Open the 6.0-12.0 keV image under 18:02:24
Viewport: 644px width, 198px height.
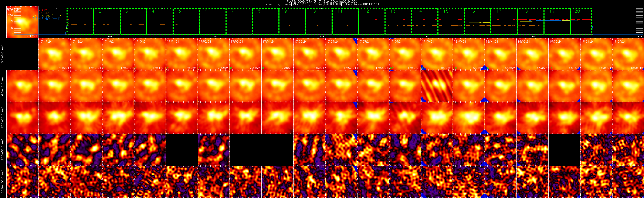click(532, 86)
